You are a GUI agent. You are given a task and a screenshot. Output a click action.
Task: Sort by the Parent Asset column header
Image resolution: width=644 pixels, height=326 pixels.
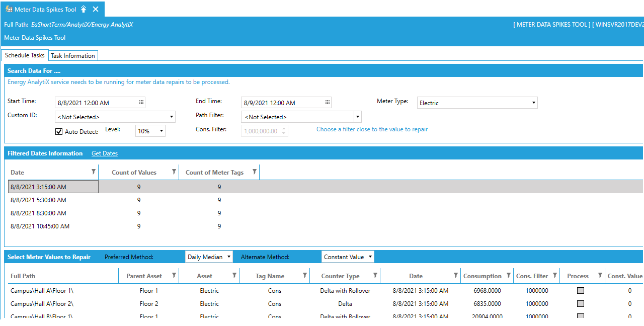coord(144,276)
